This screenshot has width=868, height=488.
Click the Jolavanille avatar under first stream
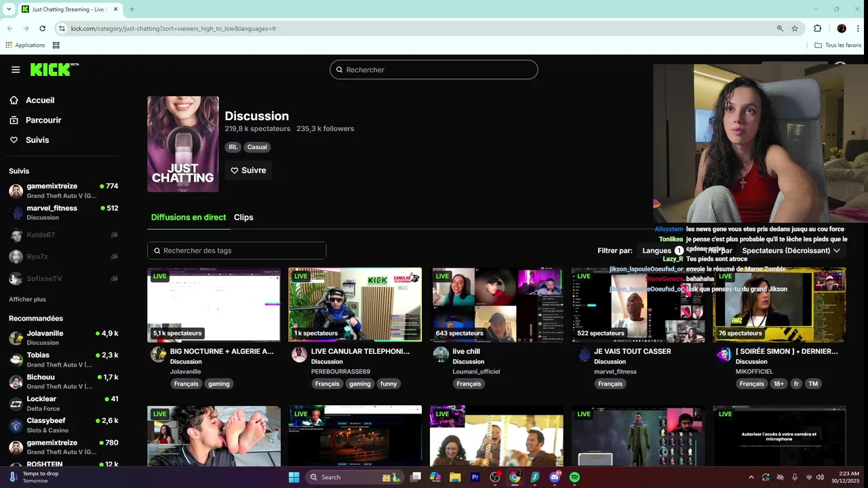click(x=158, y=354)
